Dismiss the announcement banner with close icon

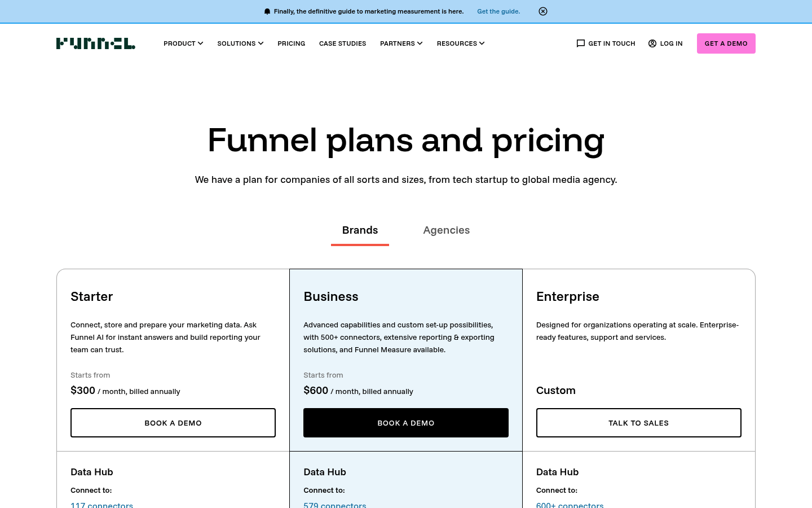point(543,11)
